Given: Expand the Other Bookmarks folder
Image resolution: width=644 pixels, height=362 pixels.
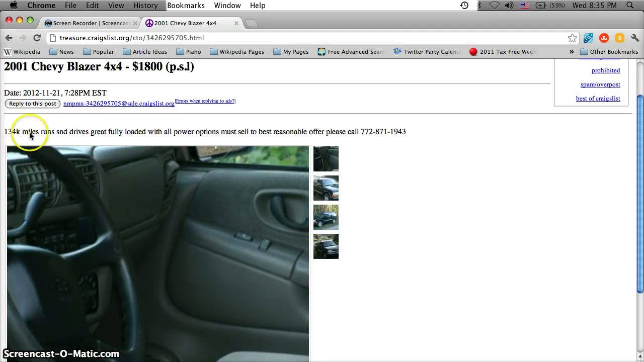Looking at the screenshot, I should [x=609, y=52].
